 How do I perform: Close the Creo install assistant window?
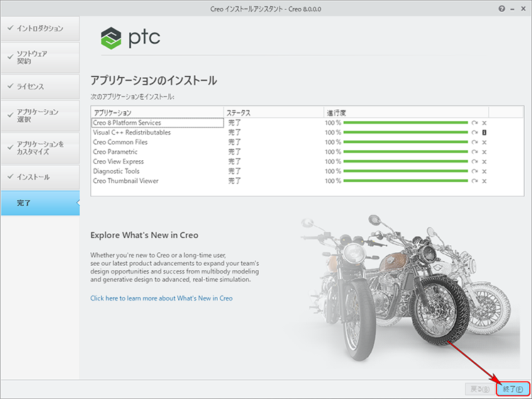pyautogui.click(x=523, y=9)
